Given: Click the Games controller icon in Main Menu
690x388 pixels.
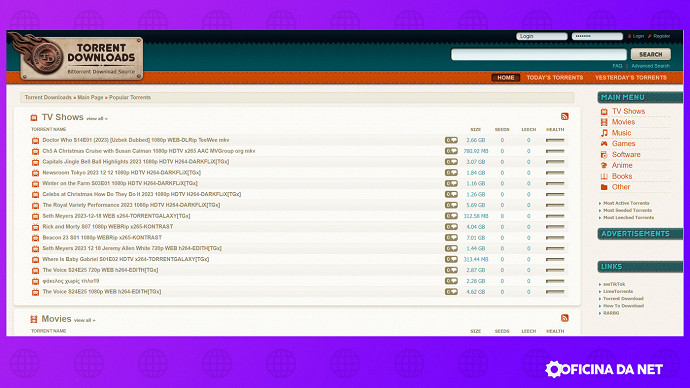Looking at the screenshot, I should point(604,144).
